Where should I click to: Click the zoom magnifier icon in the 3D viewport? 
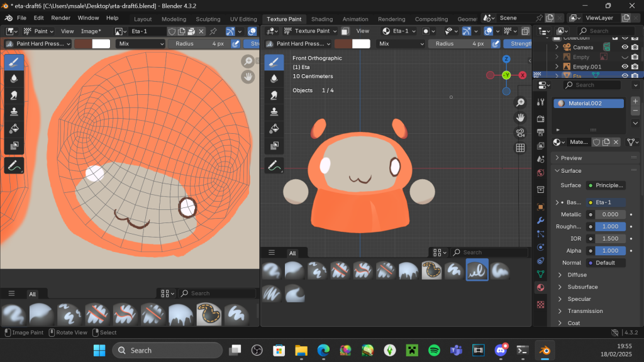[x=520, y=102]
